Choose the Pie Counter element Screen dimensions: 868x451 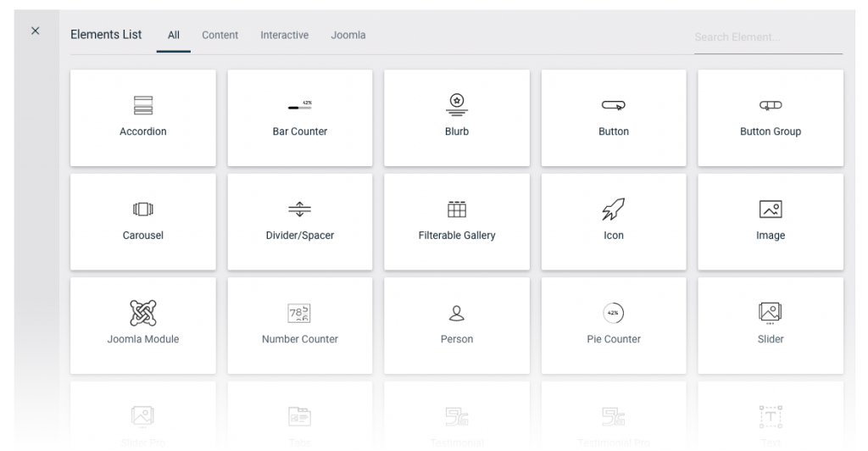[x=614, y=326]
